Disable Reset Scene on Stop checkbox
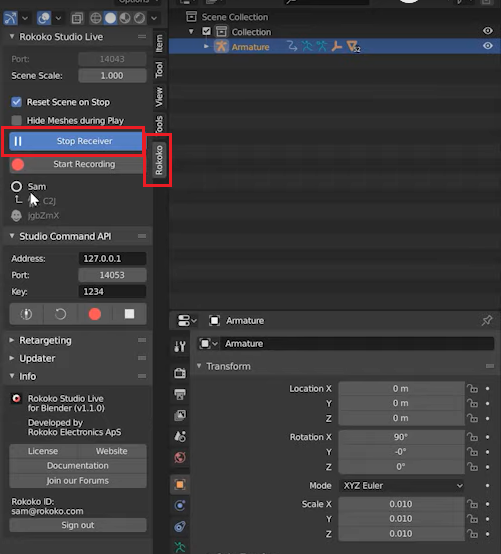 pos(16,102)
